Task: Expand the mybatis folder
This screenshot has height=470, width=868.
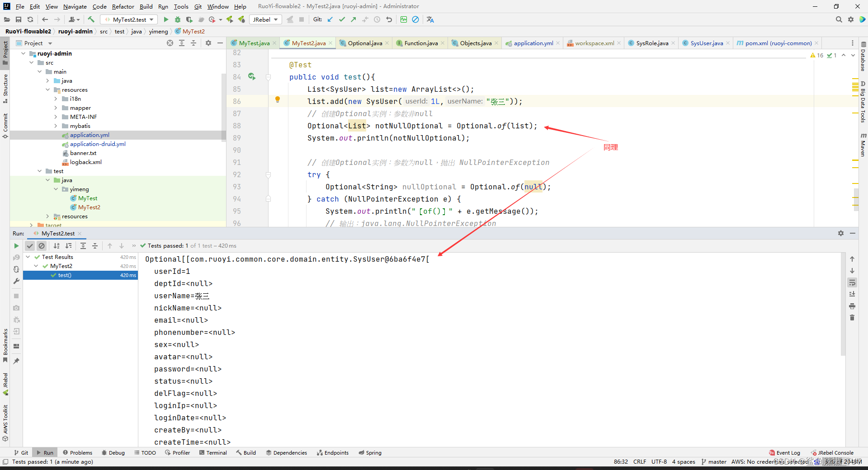Action: (x=56, y=126)
